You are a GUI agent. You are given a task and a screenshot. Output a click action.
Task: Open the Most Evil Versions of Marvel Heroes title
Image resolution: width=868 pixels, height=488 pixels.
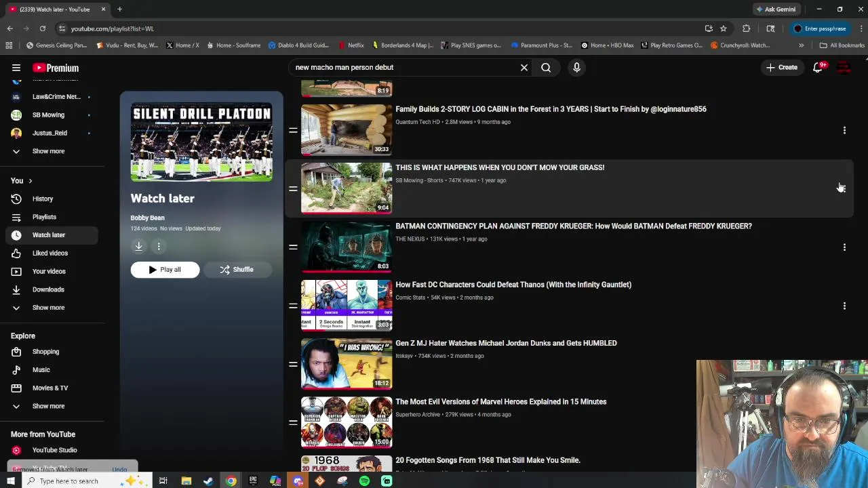coord(500,402)
